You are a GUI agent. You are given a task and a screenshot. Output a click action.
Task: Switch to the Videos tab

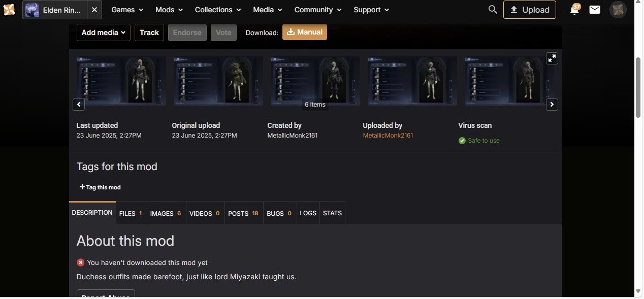205,213
